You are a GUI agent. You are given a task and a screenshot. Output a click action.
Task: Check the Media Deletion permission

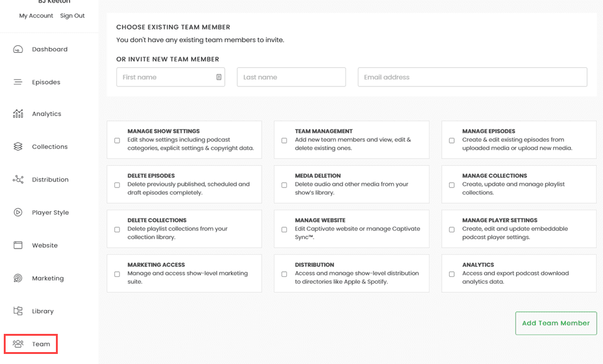pos(284,184)
